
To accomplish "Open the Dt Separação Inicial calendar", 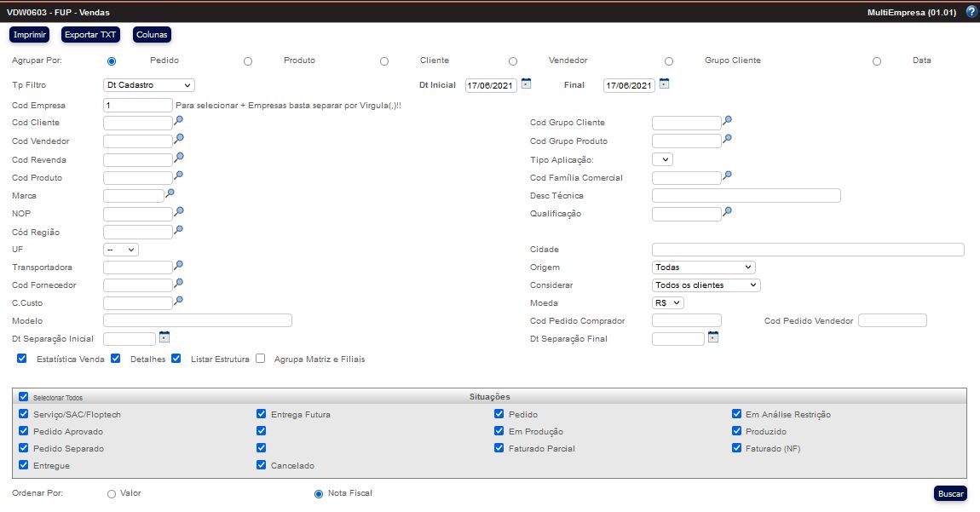I will coord(164,337).
